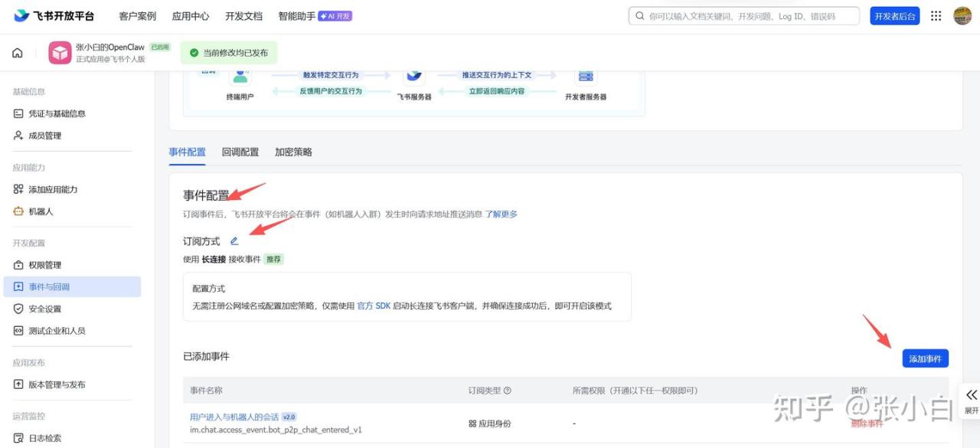Click the edit pencil next to 订阅方式

[234, 241]
